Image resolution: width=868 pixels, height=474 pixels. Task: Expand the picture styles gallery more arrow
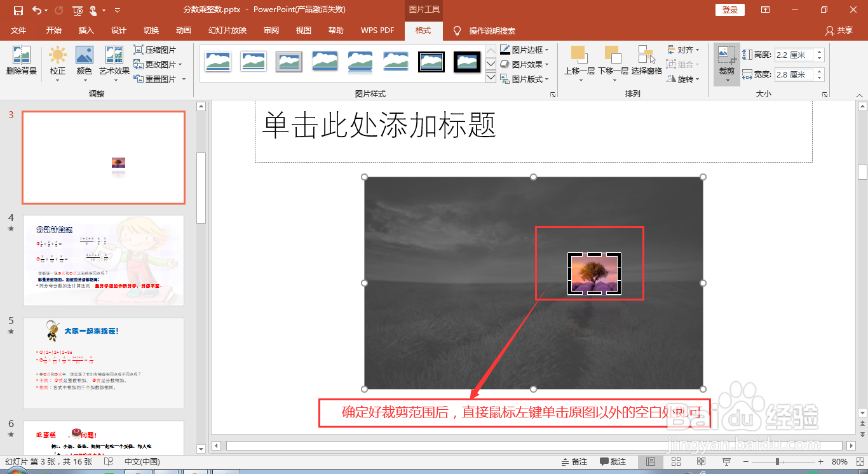click(x=491, y=78)
